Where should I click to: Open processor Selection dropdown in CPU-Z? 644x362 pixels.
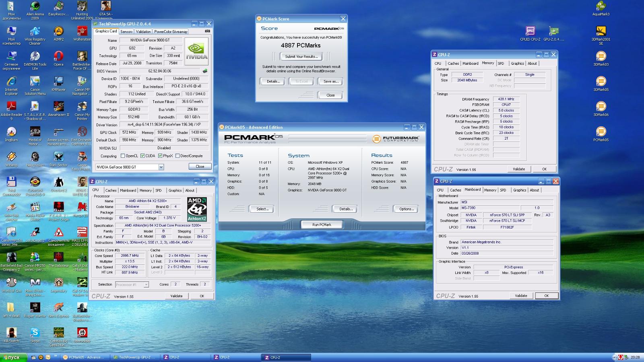(146, 284)
